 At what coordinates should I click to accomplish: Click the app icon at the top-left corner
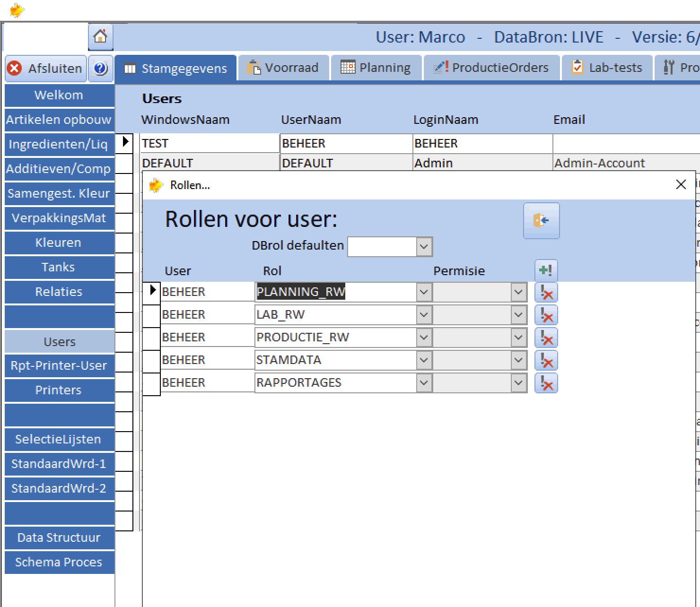(x=17, y=9)
